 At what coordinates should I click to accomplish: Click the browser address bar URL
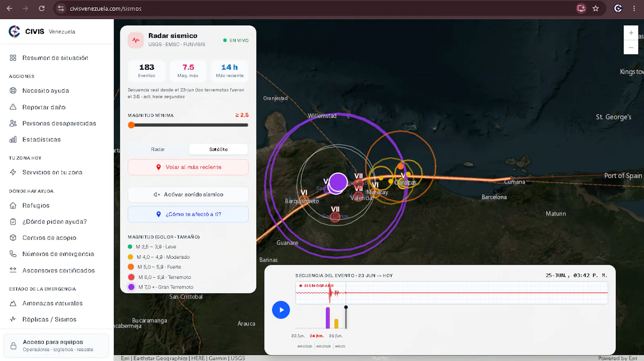105,8
